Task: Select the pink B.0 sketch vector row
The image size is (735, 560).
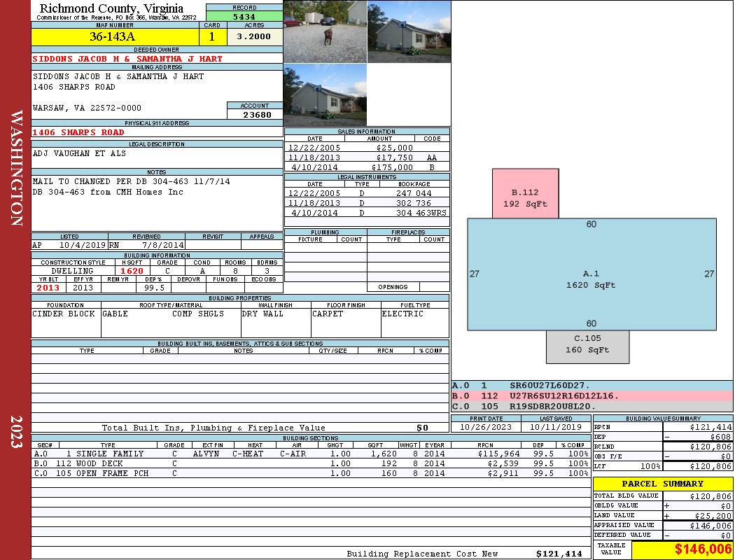Action: pyautogui.click(x=591, y=395)
